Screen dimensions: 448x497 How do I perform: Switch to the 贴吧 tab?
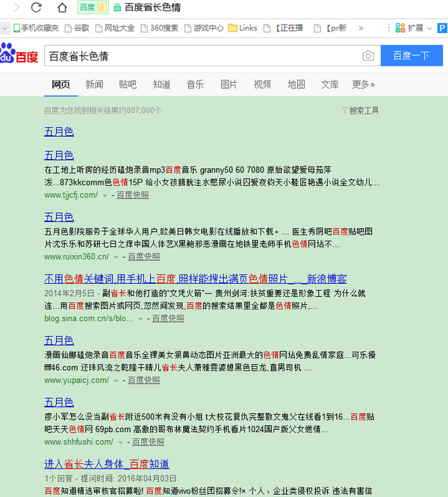click(128, 84)
